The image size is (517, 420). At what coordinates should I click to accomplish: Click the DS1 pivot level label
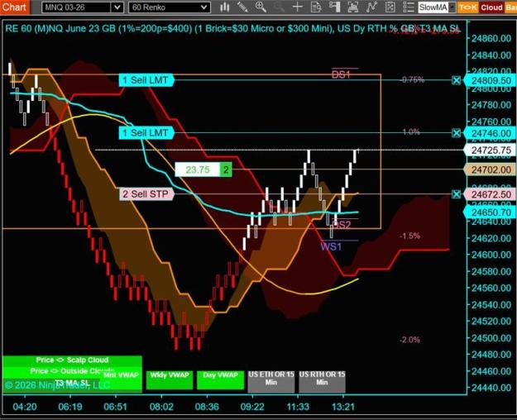(x=341, y=75)
